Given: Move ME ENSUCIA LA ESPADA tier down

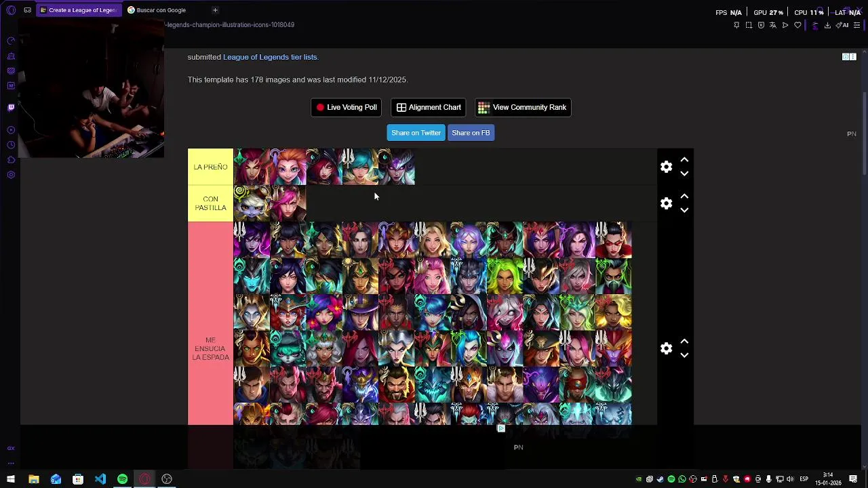Looking at the screenshot, I should tap(684, 354).
